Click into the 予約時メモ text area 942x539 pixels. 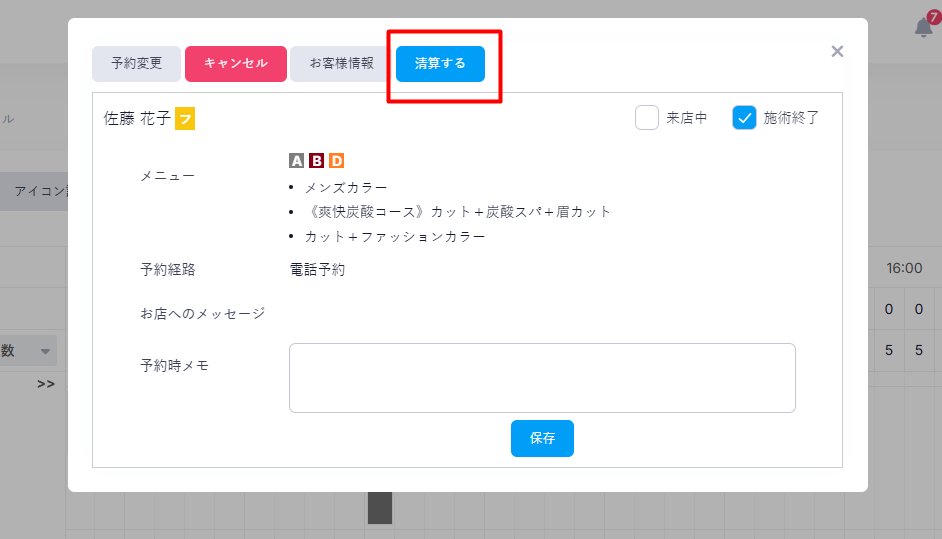point(542,377)
